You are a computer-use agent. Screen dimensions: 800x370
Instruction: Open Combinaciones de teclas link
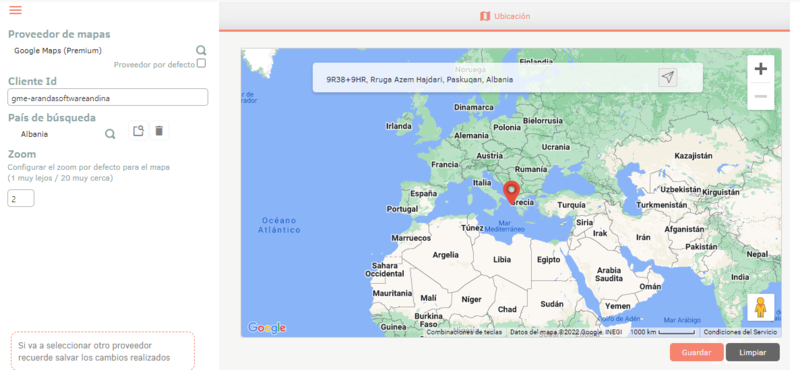pos(464,332)
